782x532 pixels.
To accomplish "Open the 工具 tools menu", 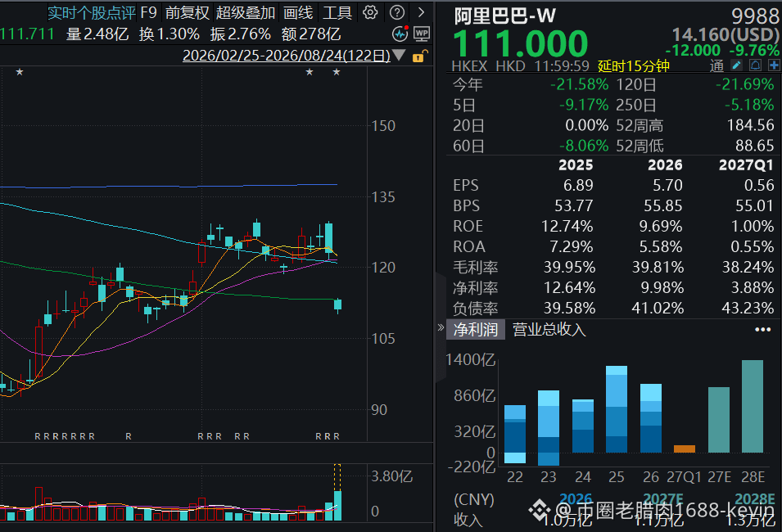I will click(337, 12).
